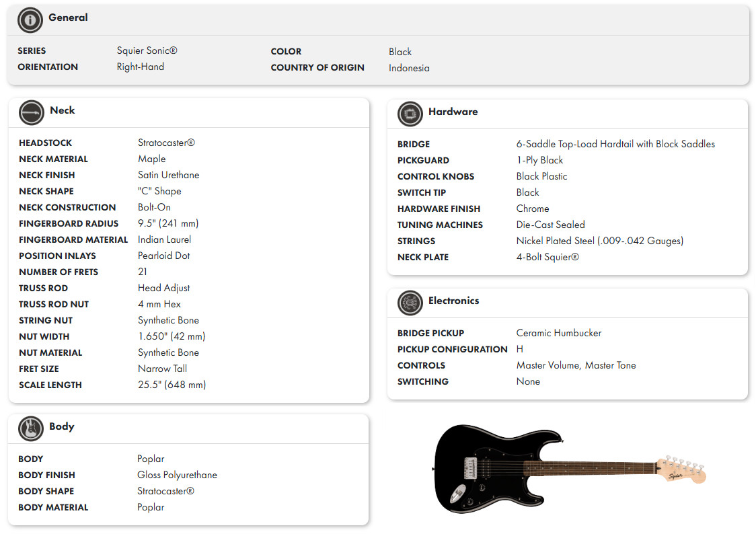The height and width of the screenshot is (534, 756).
Task: Click the bridge value 6-Saddle Top-Load Hardtail
Action: click(x=615, y=144)
